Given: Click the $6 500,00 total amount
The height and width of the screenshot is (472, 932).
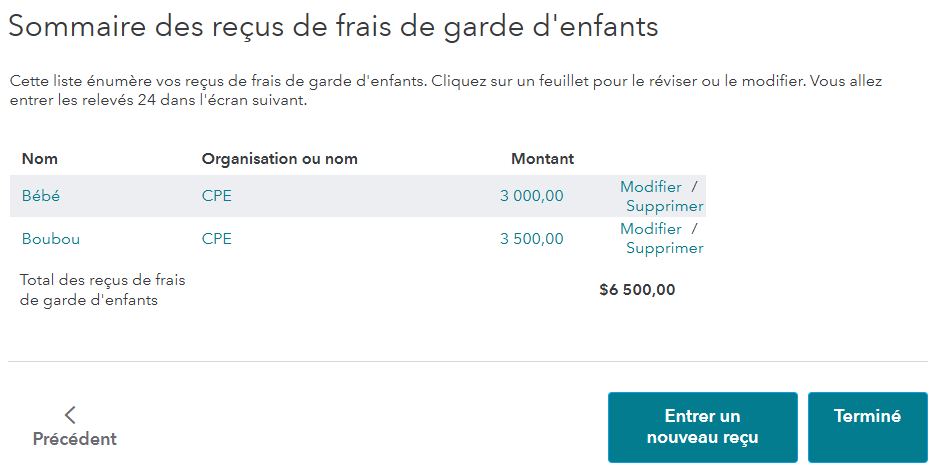Looking at the screenshot, I should tap(637, 290).
